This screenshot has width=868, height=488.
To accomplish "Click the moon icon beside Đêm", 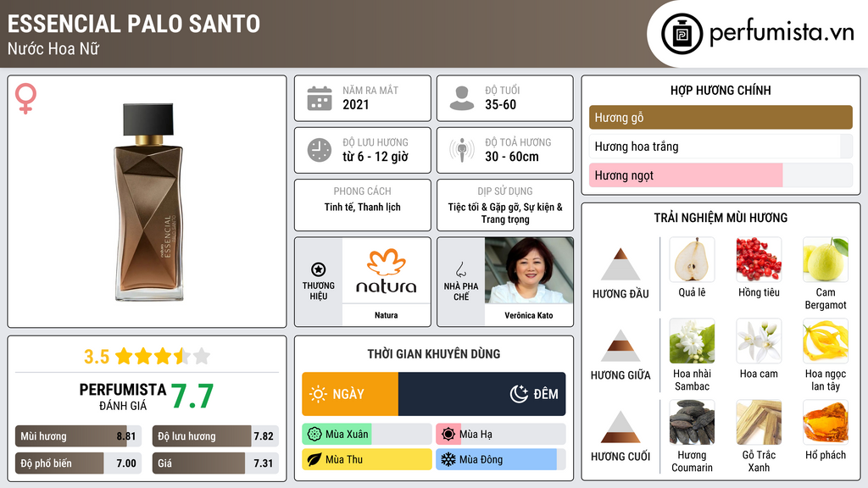I will coord(519,394).
